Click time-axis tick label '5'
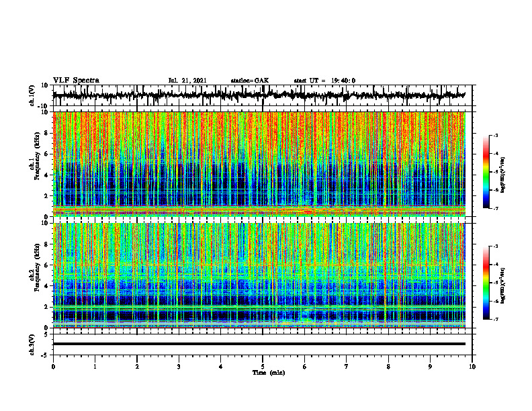 tap(263, 367)
